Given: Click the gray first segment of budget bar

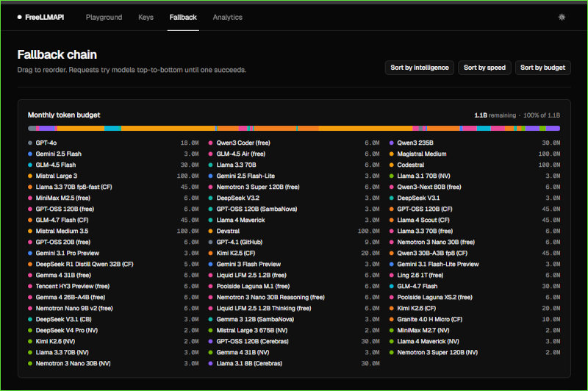Looking at the screenshot, I should pyautogui.click(x=32, y=128).
